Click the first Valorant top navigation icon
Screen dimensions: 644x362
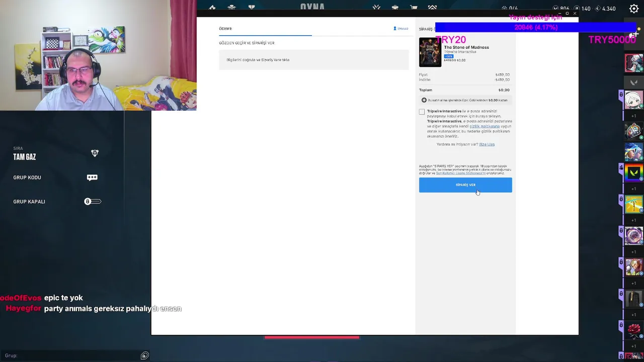coord(212,8)
